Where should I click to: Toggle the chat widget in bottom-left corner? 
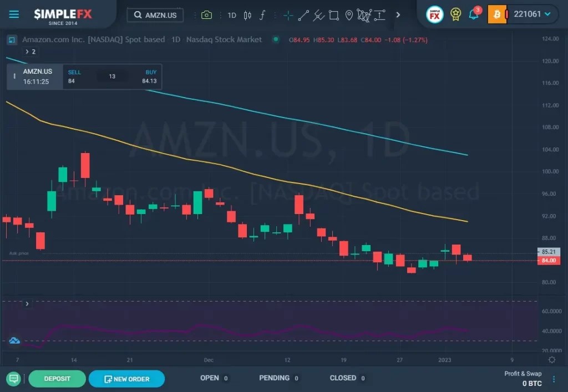coord(12,379)
